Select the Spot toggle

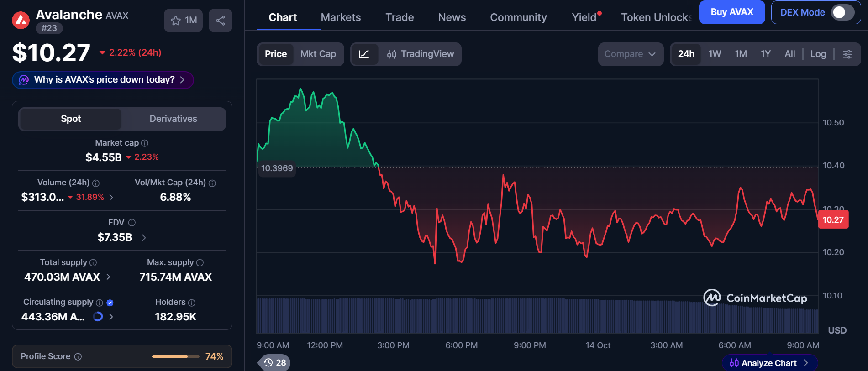coord(71,119)
